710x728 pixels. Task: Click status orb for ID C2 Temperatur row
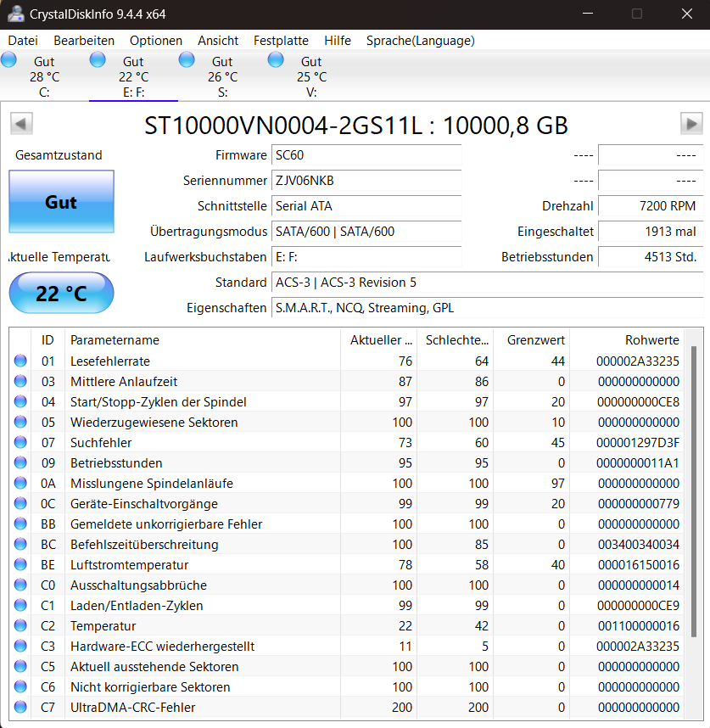point(20,626)
